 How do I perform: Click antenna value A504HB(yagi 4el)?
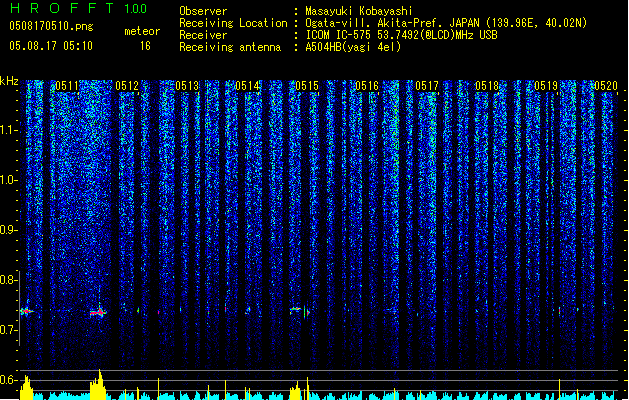coord(353,47)
